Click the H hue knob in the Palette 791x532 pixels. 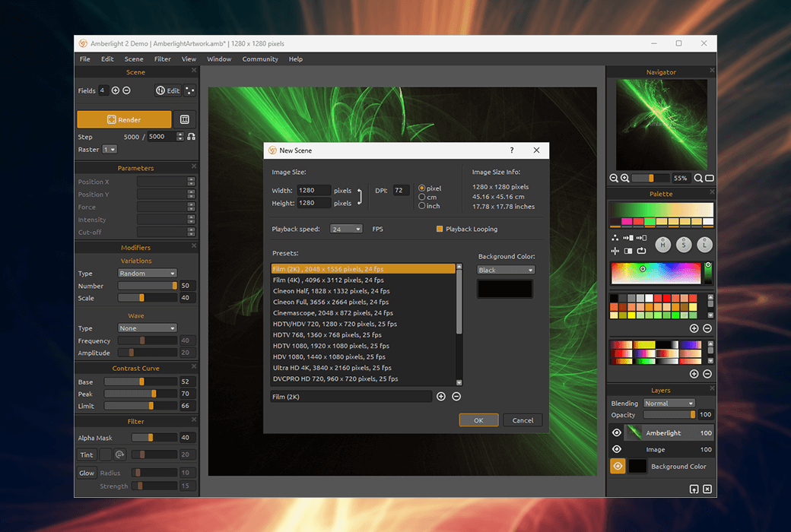point(663,245)
